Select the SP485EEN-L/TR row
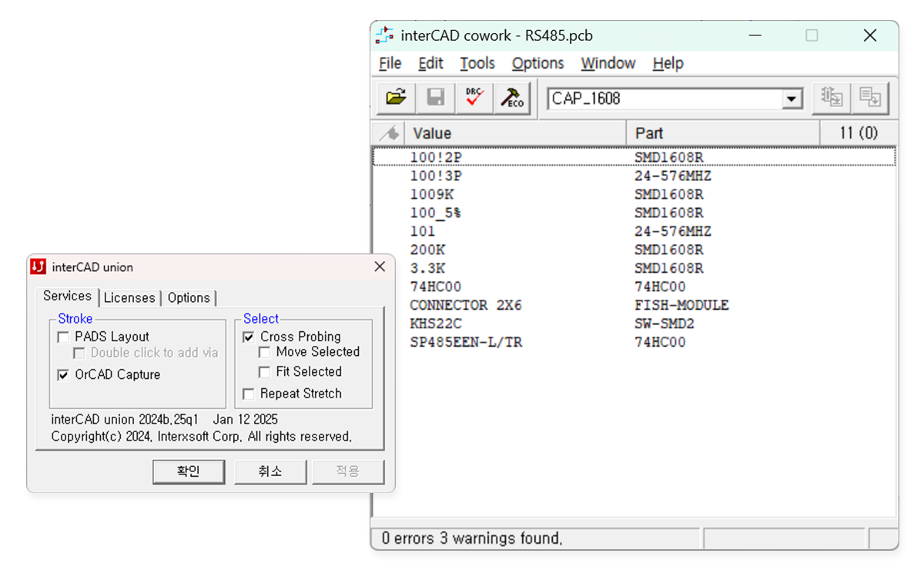This screenshot has width=924, height=570. [x=634, y=342]
